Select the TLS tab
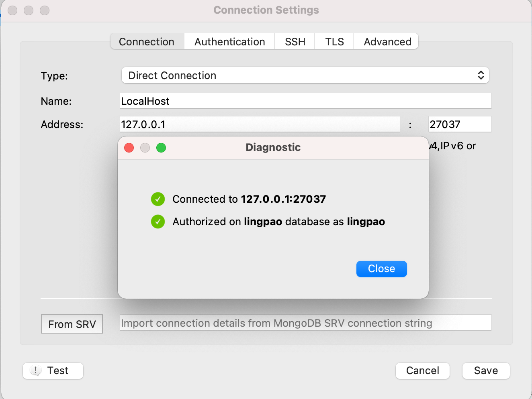This screenshot has width=532, height=399. click(334, 41)
